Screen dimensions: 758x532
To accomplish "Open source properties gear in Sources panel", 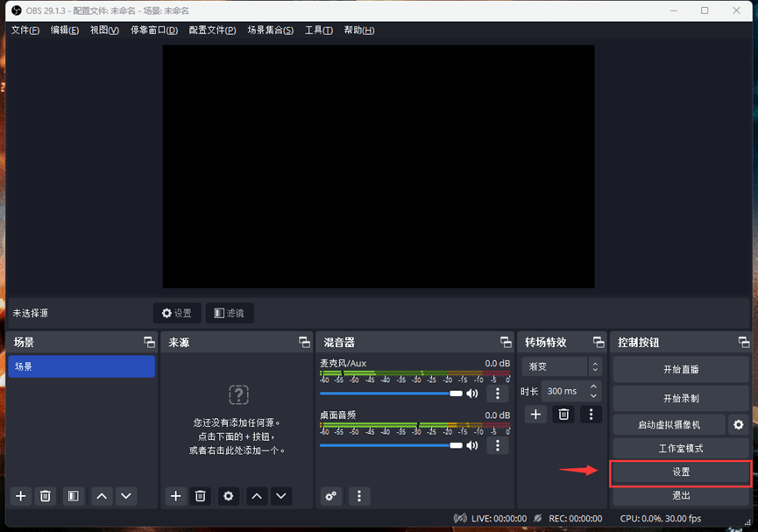I will pos(228,496).
